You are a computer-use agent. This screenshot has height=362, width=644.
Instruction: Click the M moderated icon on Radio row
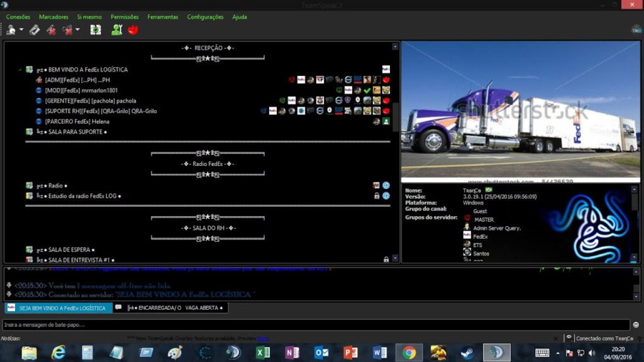tap(376, 185)
